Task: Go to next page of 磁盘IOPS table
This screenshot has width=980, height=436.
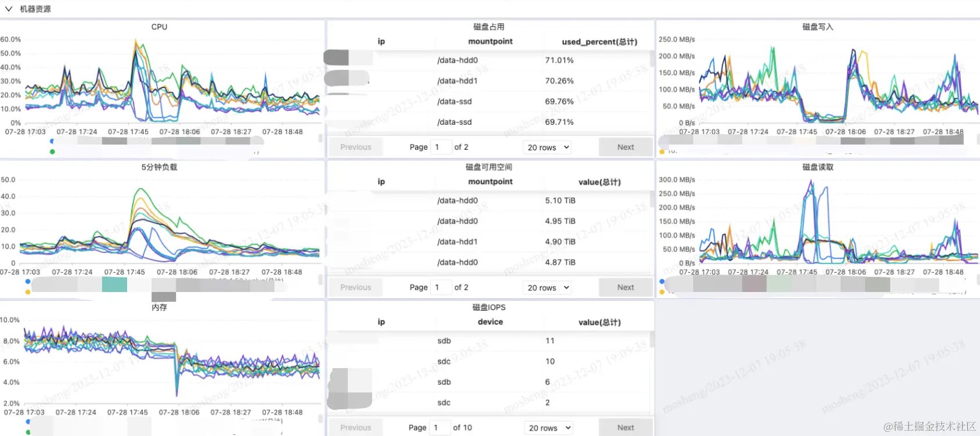Action: coord(625,428)
